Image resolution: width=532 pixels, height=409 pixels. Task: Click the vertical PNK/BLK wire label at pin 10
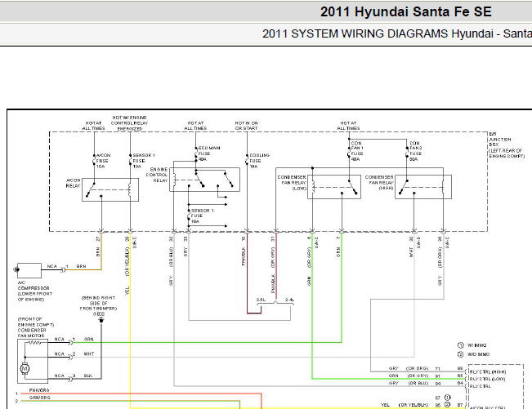[x=244, y=256]
